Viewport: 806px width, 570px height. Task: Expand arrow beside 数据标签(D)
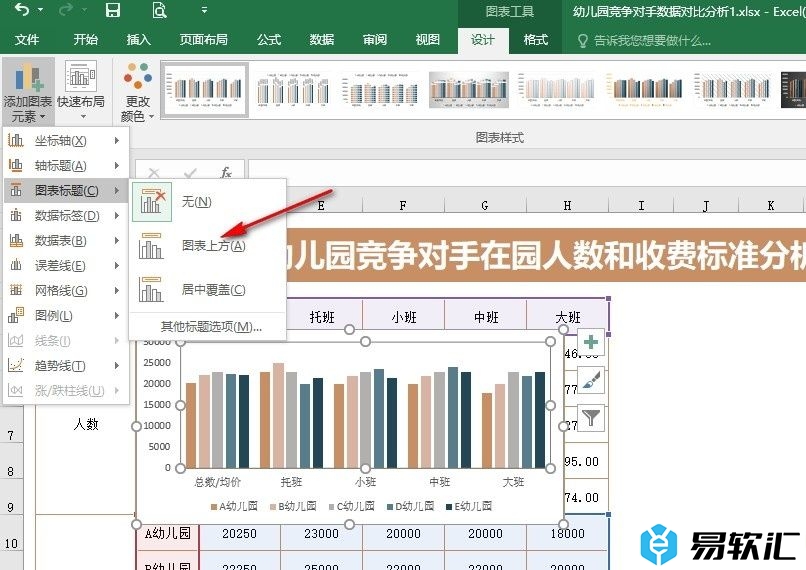[117, 215]
